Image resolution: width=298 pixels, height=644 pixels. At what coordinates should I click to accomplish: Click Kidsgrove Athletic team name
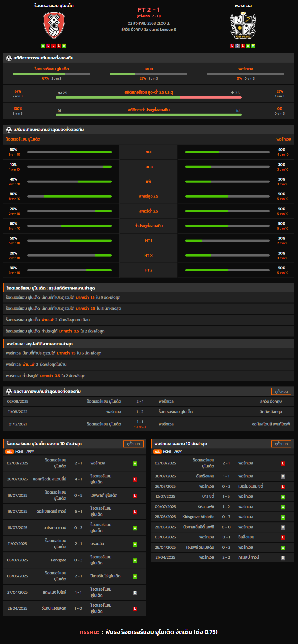coord(198,517)
